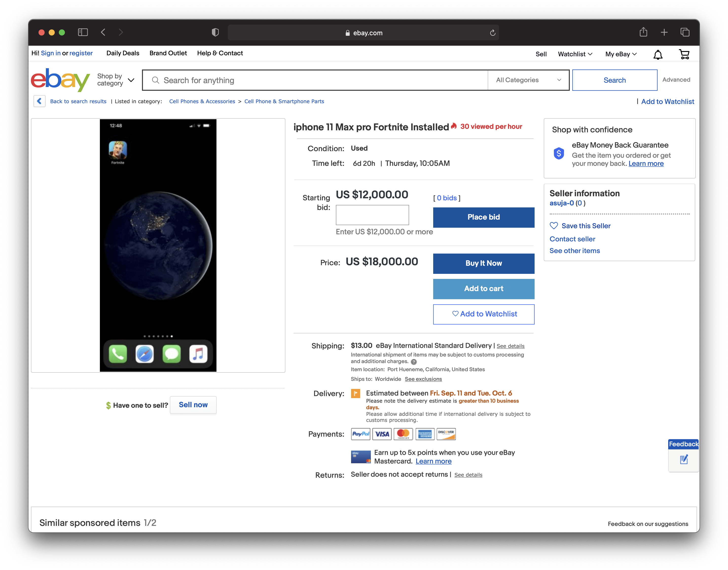Open Help & Contact
The image size is (728, 570).
[220, 53]
